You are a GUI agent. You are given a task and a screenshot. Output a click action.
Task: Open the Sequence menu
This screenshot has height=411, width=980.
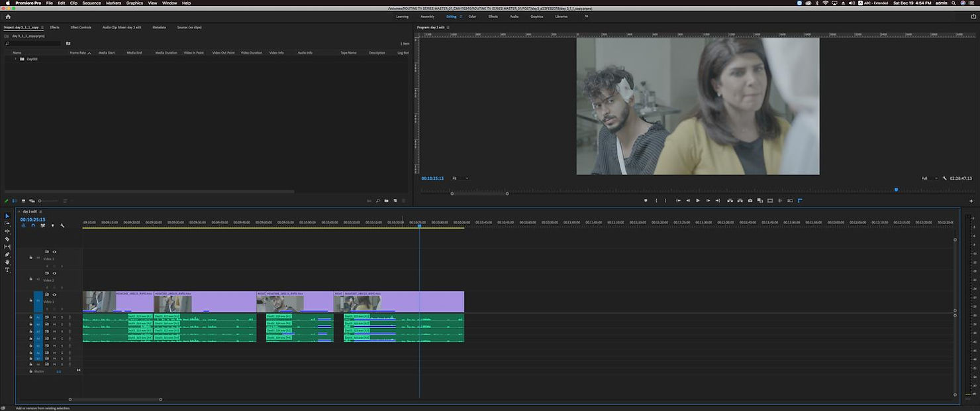[x=91, y=3]
